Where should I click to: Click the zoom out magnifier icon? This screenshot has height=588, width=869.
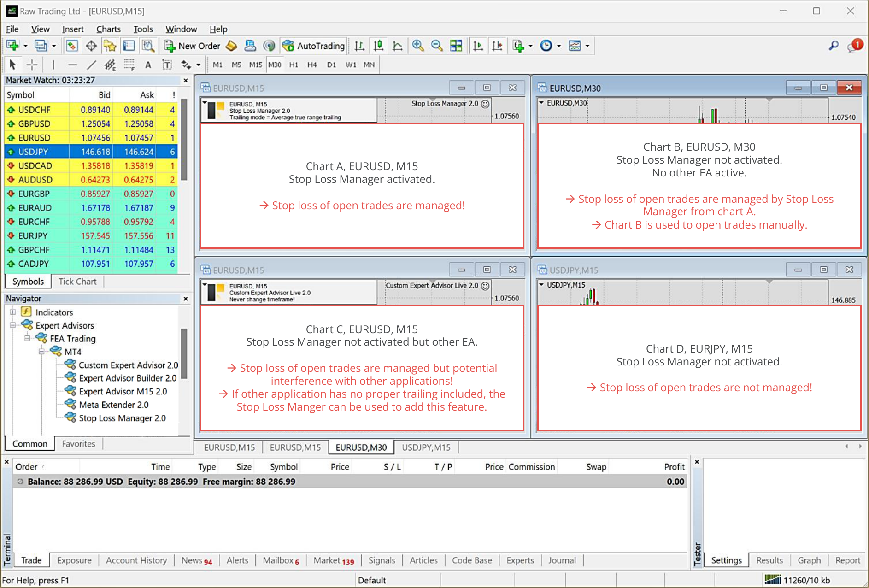tap(437, 46)
